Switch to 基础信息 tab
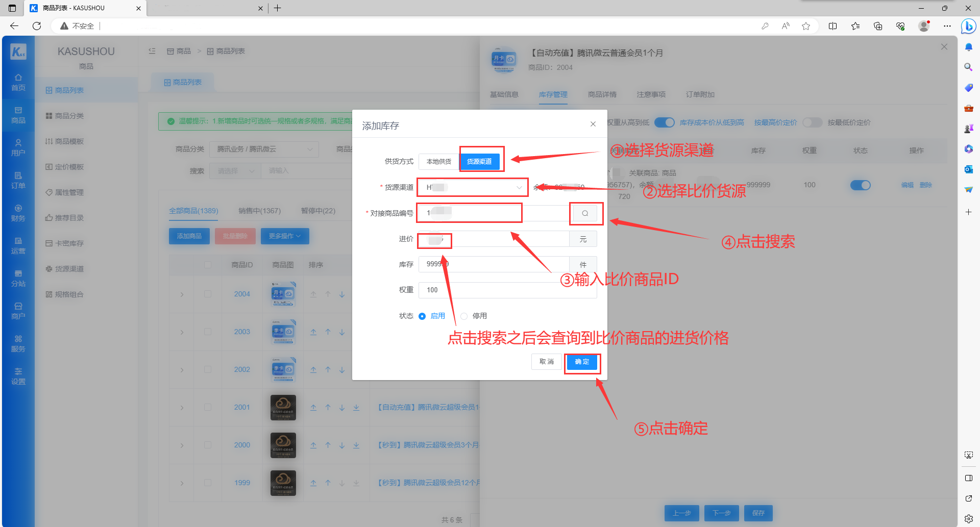Image resolution: width=980 pixels, height=527 pixels. pos(504,94)
